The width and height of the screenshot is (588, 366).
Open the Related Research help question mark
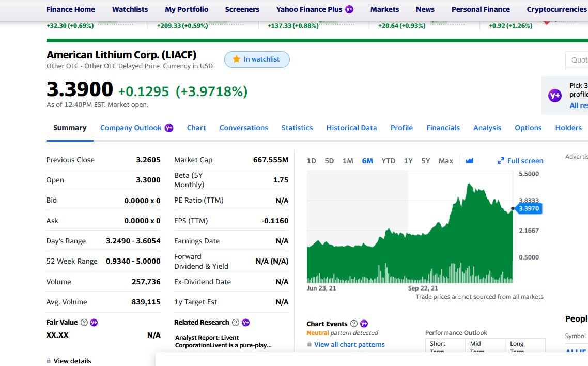point(236,323)
